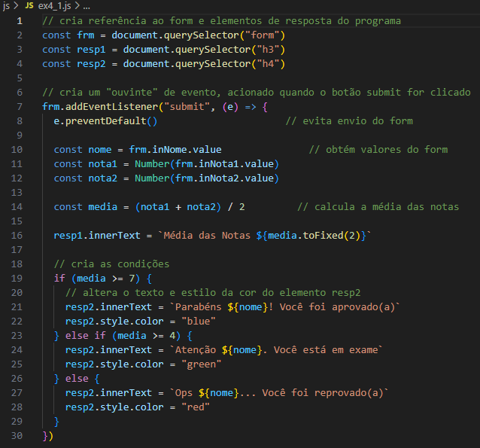Screen dimensions: 480x448
Task: Click 'resp2' variable declaration on line 4
Action: tap(91, 64)
